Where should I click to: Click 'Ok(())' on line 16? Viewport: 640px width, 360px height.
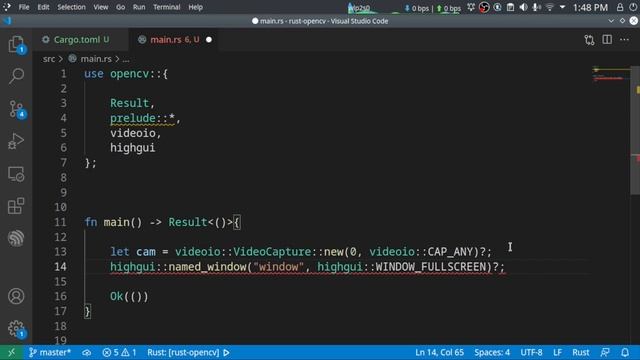point(129,296)
